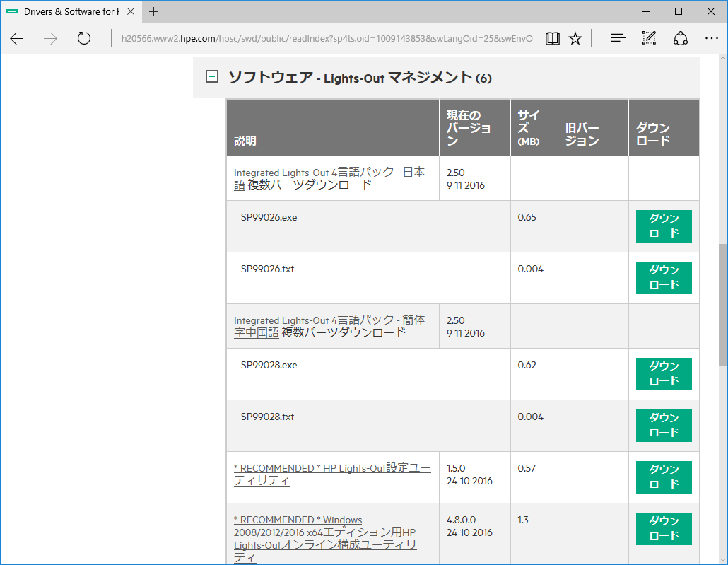Download the SP99026.exe file

click(x=664, y=226)
